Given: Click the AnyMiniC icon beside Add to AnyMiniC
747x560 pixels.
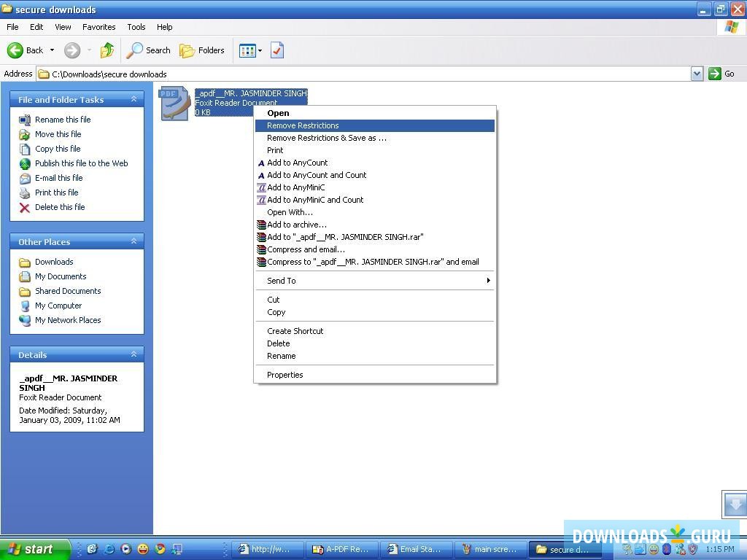Looking at the screenshot, I should pyautogui.click(x=261, y=187).
